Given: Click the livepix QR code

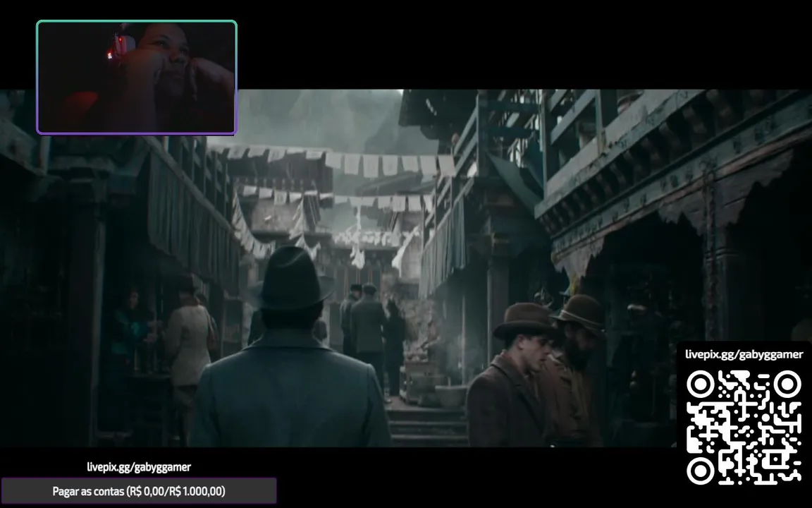Looking at the screenshot, I should click(x=744, y=427).
